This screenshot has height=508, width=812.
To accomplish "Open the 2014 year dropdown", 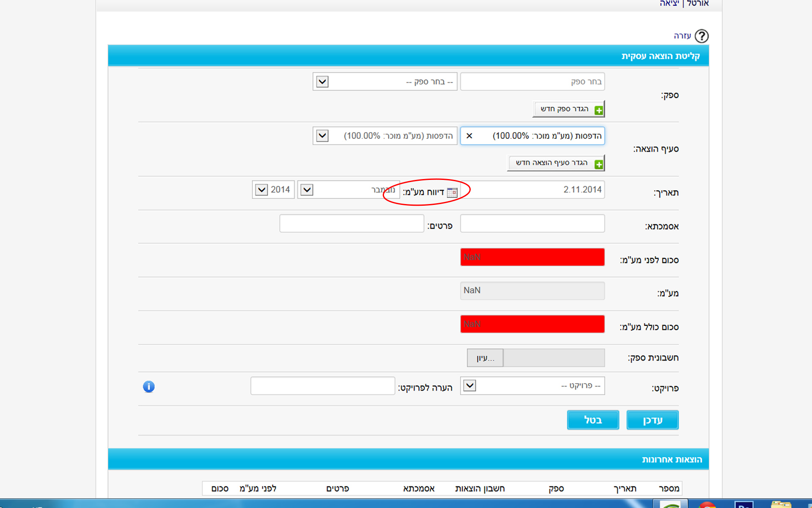I will pos(262,190).
